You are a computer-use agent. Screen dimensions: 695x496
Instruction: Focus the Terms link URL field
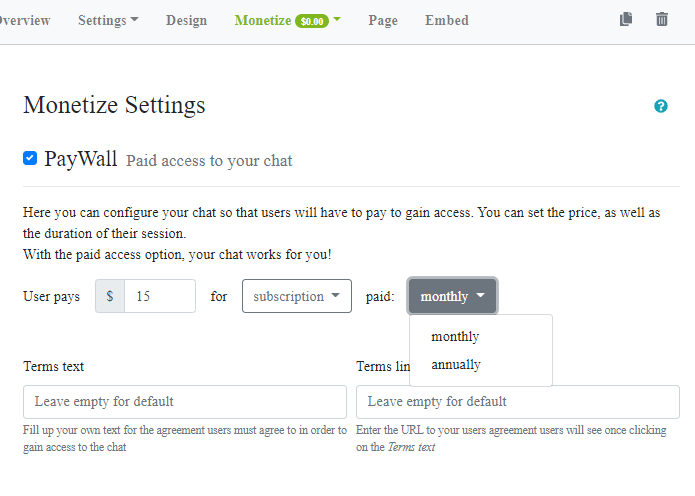pos(517,402)
